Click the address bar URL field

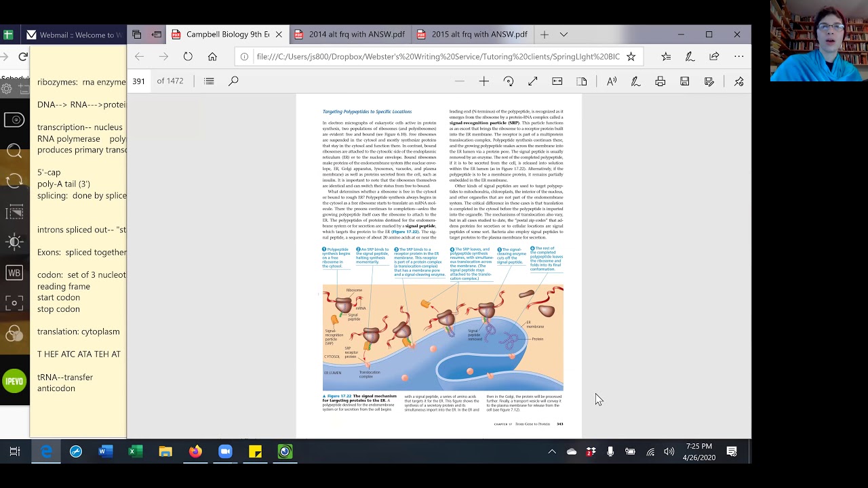pyautogui.click(x=437, y=57)
